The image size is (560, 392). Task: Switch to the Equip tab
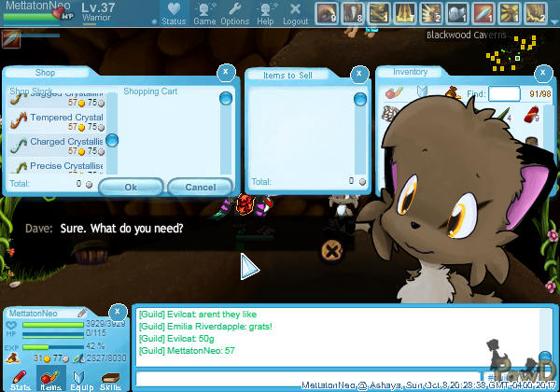(82, 377)
